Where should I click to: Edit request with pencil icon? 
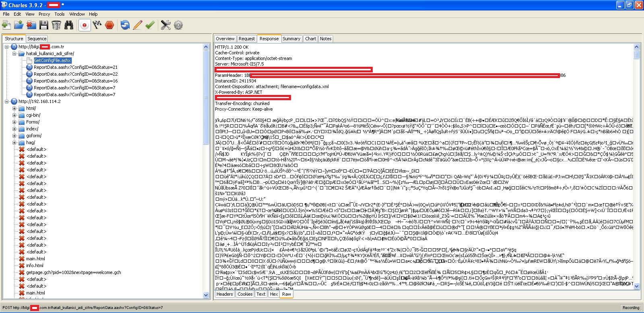point(138,25)
